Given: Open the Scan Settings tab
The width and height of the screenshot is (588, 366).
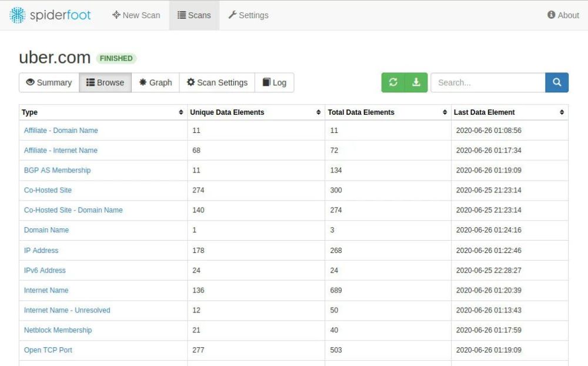Looking at the screenshot, I should 217,82.
